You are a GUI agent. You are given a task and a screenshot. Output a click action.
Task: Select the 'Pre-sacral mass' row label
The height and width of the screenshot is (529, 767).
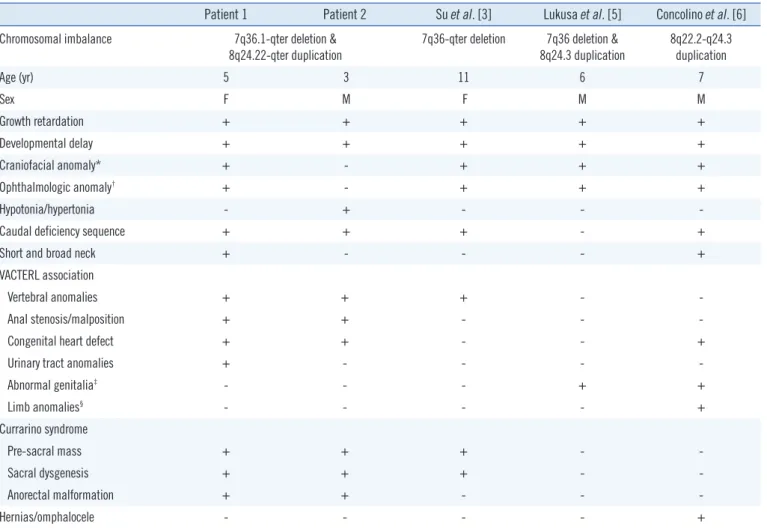pos(45,451)
